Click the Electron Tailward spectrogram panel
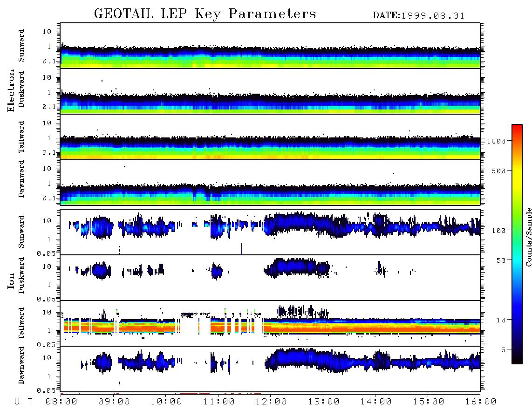Screen dimensions: 532x410 pos(270,137)
